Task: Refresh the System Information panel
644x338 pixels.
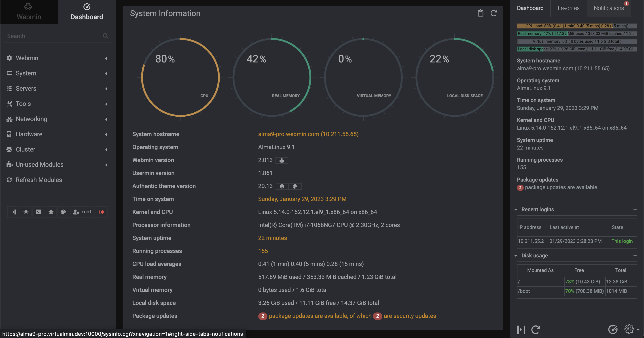Action: point(494,13)
